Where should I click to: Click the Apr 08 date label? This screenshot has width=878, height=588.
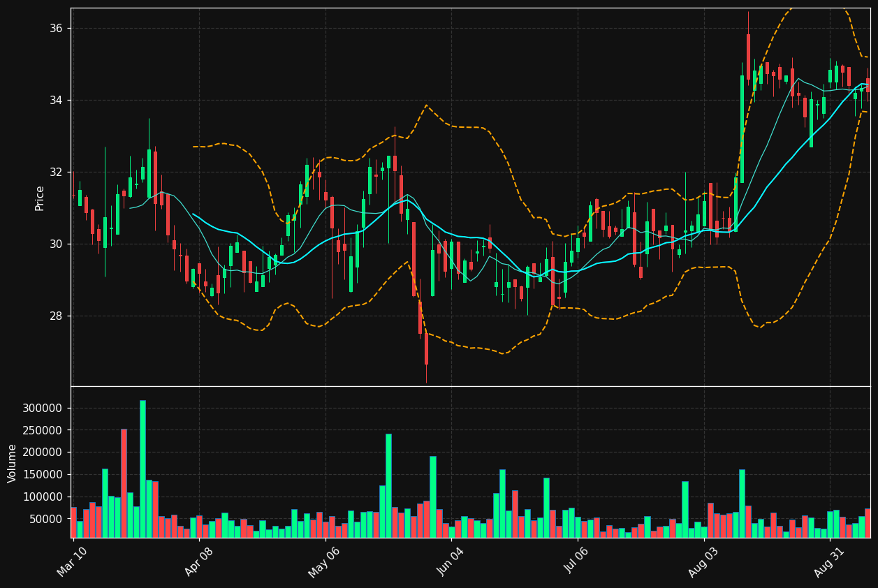(198, 561)
